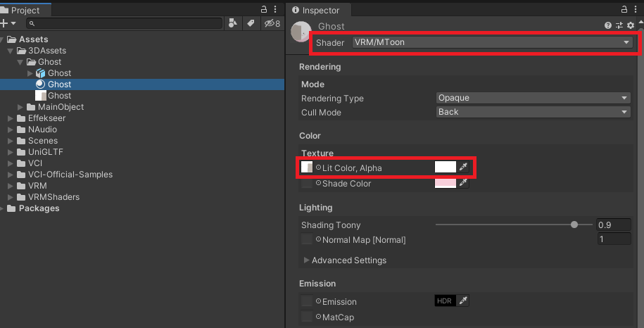Expand the UniGLTF folder
Viewport: 644px width, 328px height.
[x=11, y=152]
